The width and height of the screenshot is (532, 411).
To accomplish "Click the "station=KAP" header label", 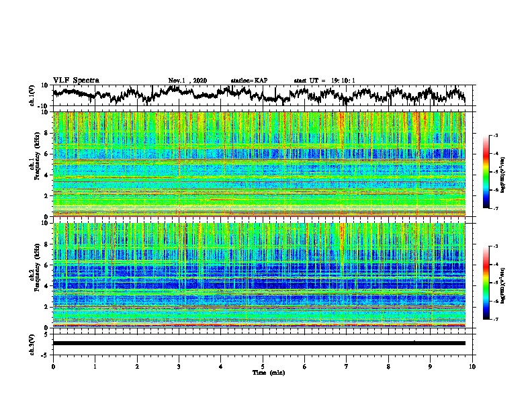I will click(249, 81).
